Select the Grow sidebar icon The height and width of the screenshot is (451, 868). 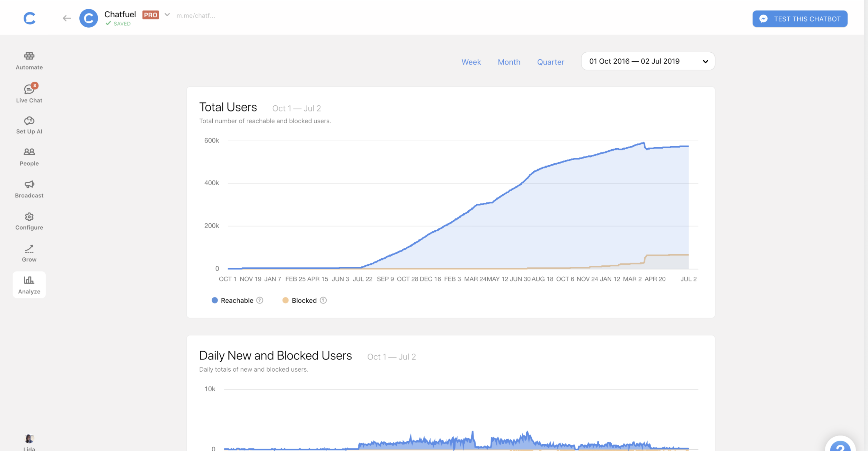pos(29,249)
